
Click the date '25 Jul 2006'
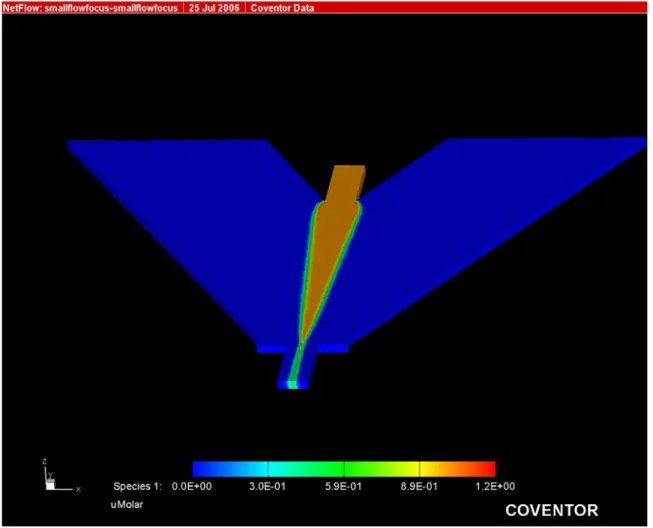[x=214, y=8]
